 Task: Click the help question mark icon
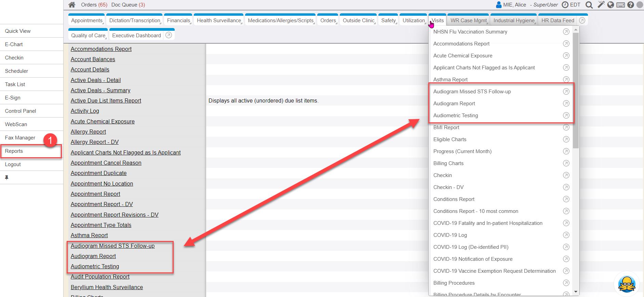pyautogui.click(x=631, y=5)
